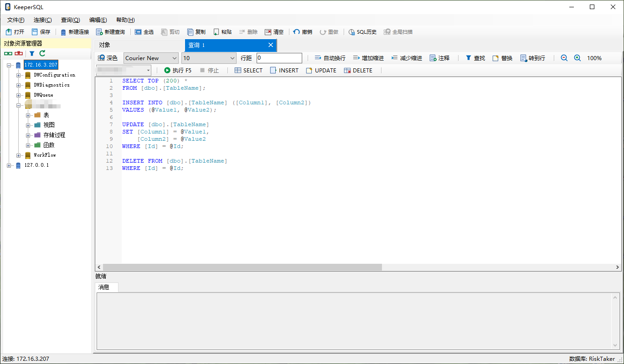The height and width of the screenshot is (364, 624).
Task: Open the 编辑(E) menu
Action: point(98,20)
